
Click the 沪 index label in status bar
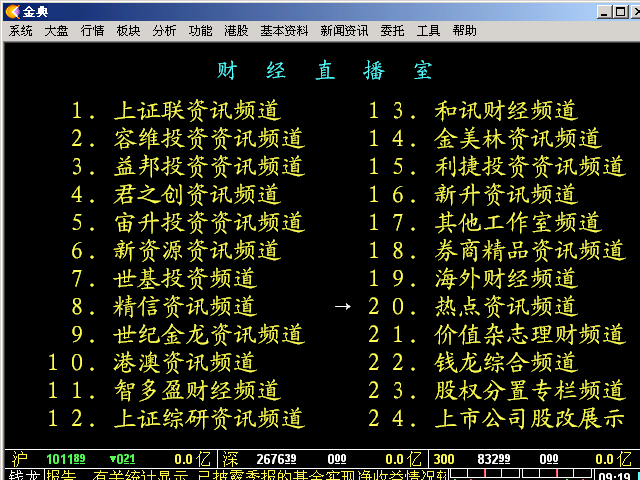(20, 459)
